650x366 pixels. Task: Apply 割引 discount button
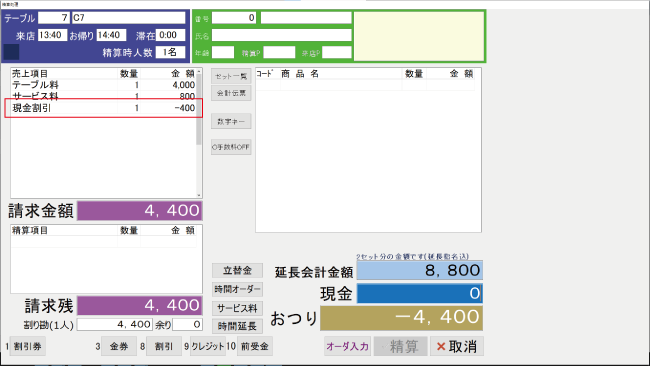[x=164, y=346]
